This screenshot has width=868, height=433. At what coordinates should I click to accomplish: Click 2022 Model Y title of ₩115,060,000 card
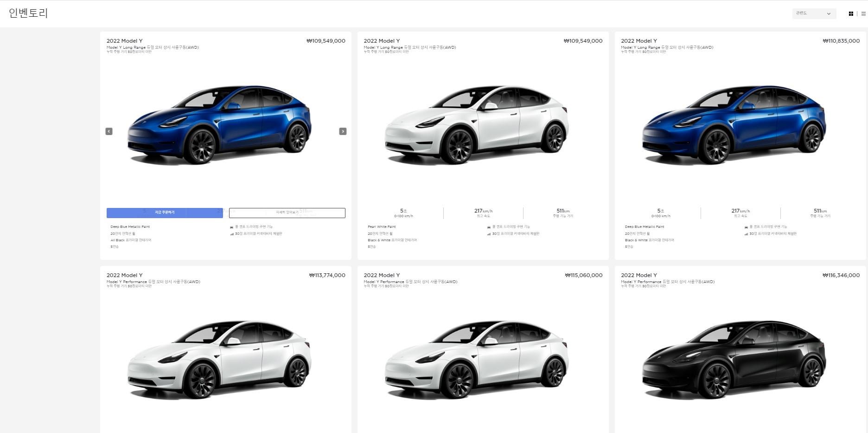[382, 275]
